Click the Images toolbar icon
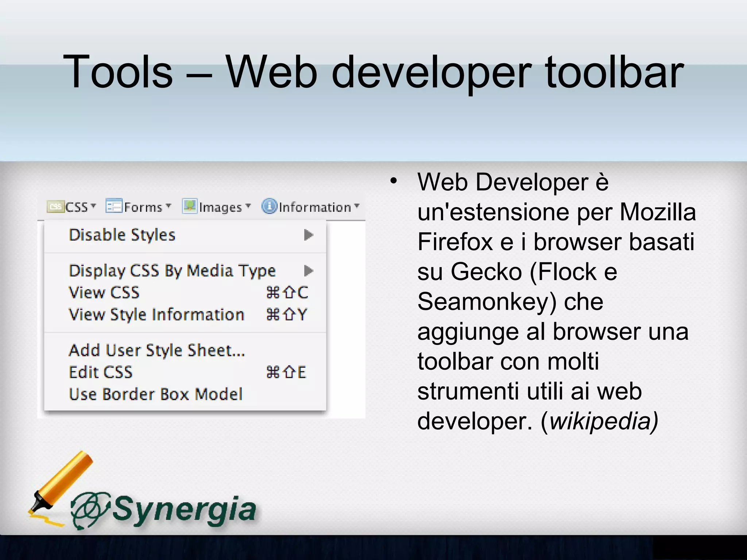The image size is (747, 560). [190, 206]
